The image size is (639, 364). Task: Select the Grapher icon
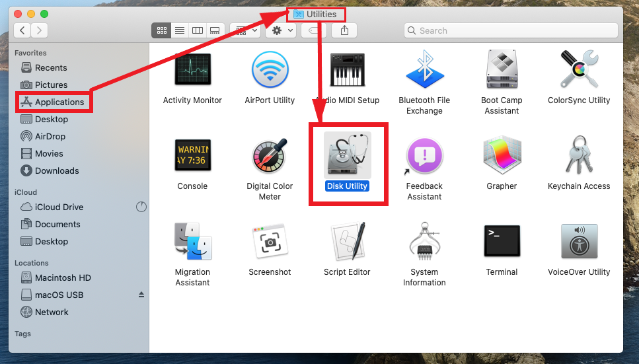[502, 155]
